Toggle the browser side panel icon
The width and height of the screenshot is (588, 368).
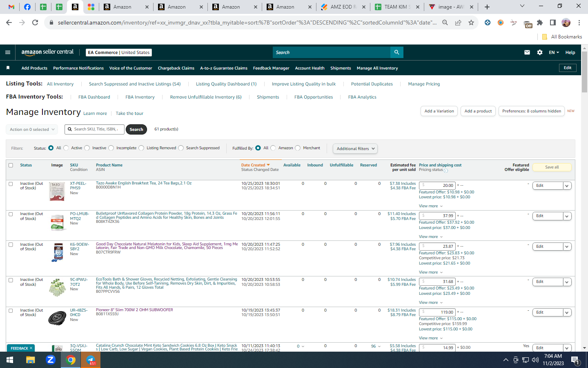click(553, 22)
